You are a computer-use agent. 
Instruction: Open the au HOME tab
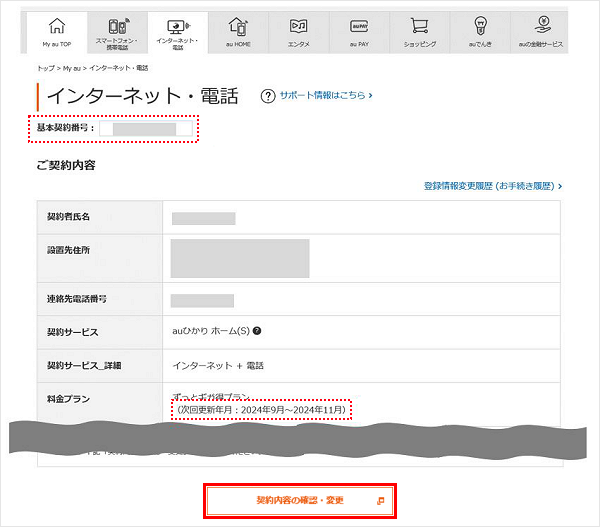click(238, 33)
